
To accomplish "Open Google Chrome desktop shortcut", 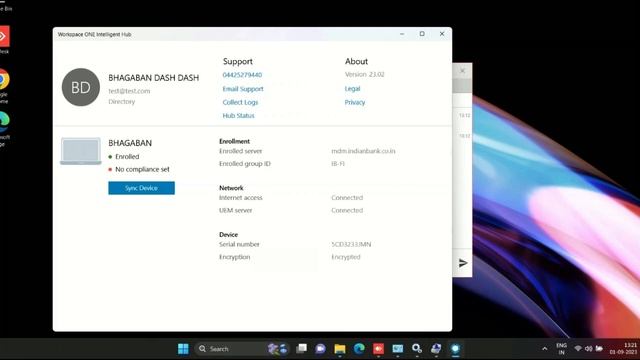I will [x=4, y=86].
